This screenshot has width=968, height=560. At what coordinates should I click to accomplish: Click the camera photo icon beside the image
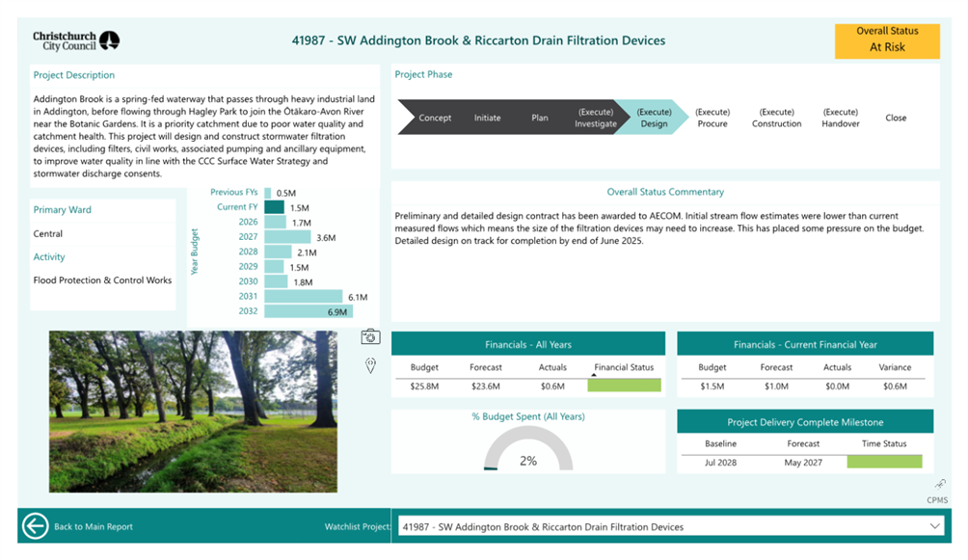coord(370,336)
